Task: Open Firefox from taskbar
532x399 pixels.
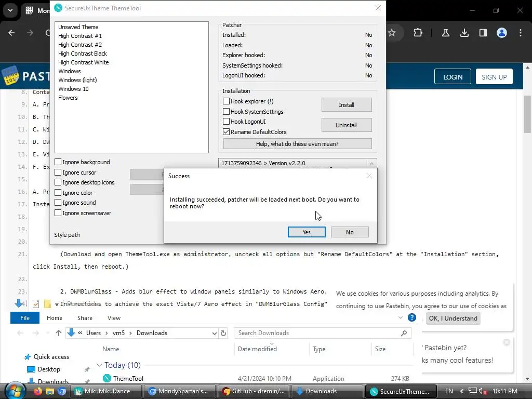Action: coord(37,391)
